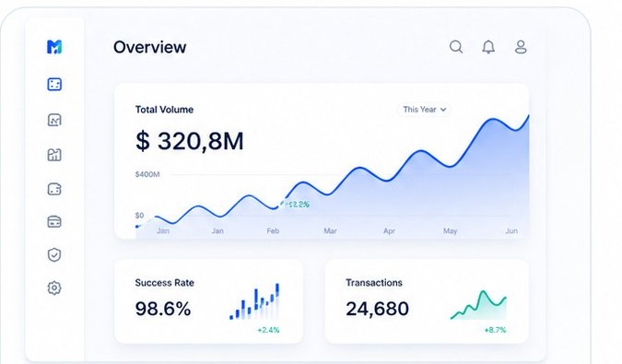Image resolution: width=622 pixels, height=364 pixels.
Task: Click the Total Volume label
Action: click(x=164, y=110)
